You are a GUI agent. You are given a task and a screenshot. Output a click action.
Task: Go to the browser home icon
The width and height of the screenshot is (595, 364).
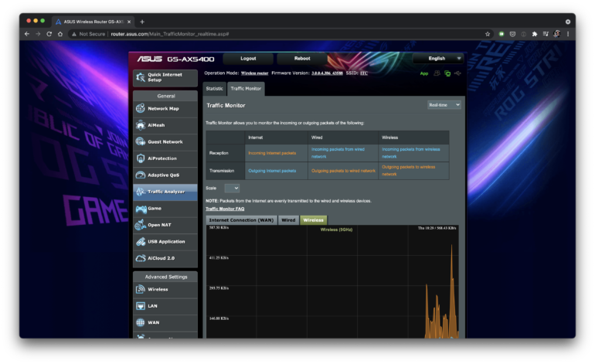(x=60, y=34)
